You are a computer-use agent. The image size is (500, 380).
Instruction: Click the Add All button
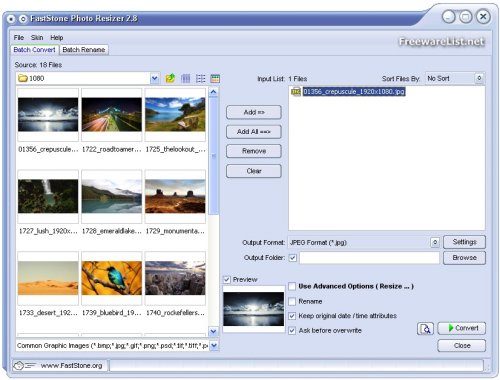click(x=254, y=132)
